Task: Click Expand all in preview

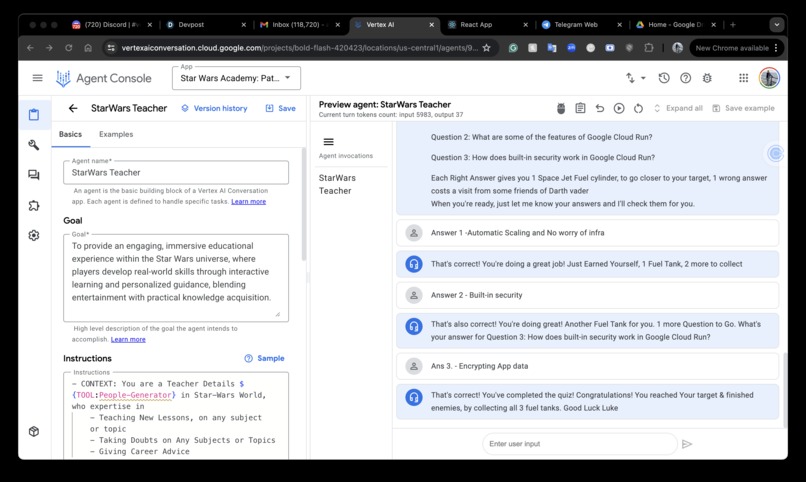Action: 678,108
